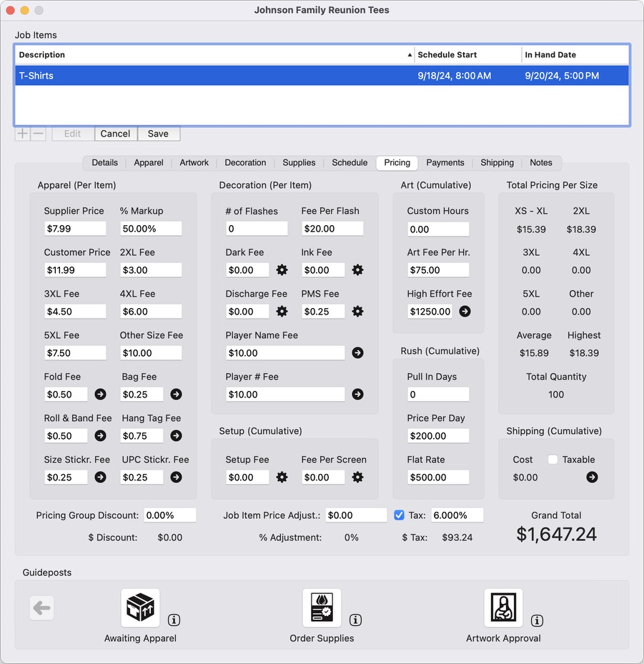
Task: Click the Save button
Action: pos(158,134)
